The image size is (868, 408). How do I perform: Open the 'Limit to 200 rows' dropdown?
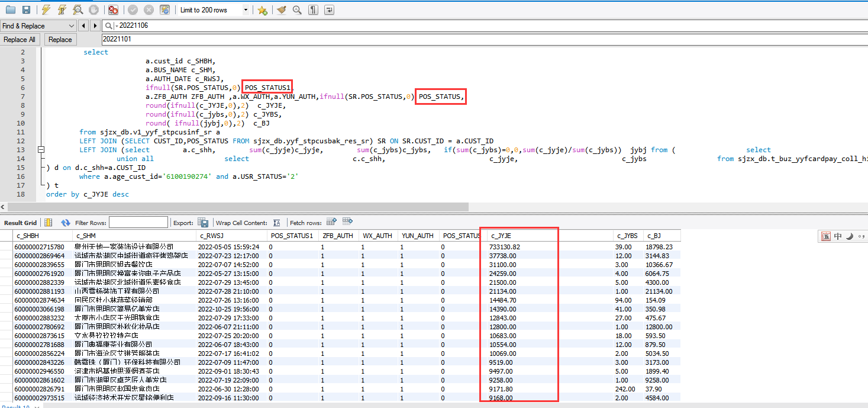coord(246,10)
